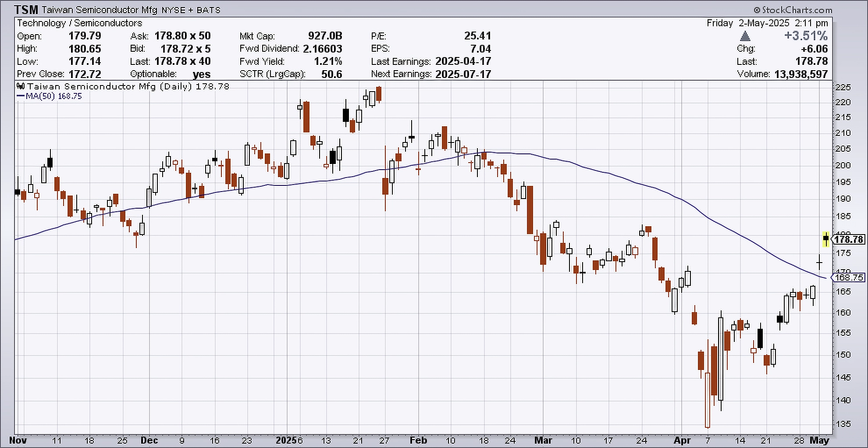Click the 200 price axis label
Image resolution: width=868 pixels, height=448 pixels.
point(843,165)
